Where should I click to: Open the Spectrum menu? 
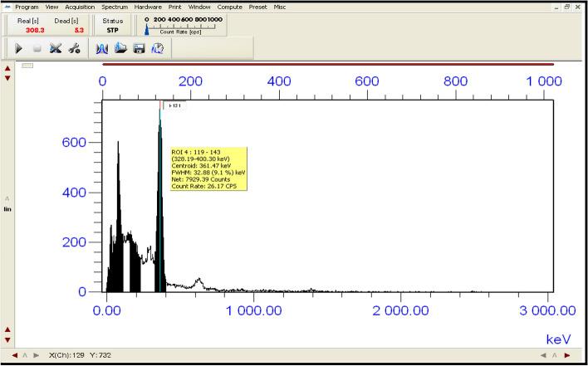(115, 7)
